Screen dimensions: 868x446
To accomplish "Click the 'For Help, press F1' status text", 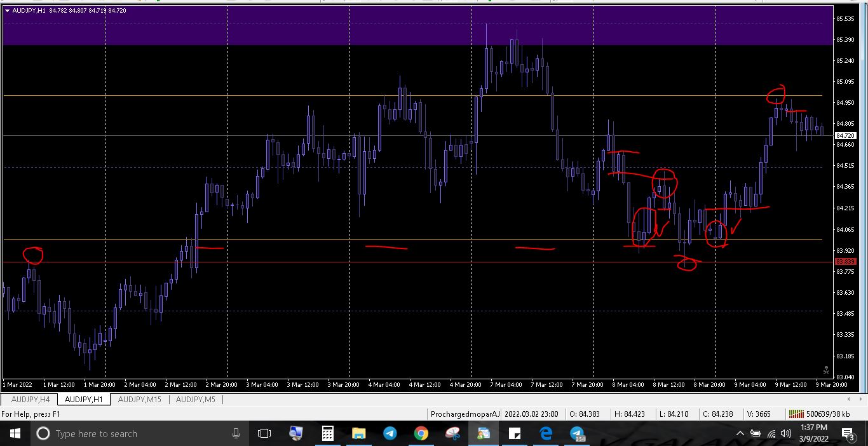I will (x=31, y=414).
